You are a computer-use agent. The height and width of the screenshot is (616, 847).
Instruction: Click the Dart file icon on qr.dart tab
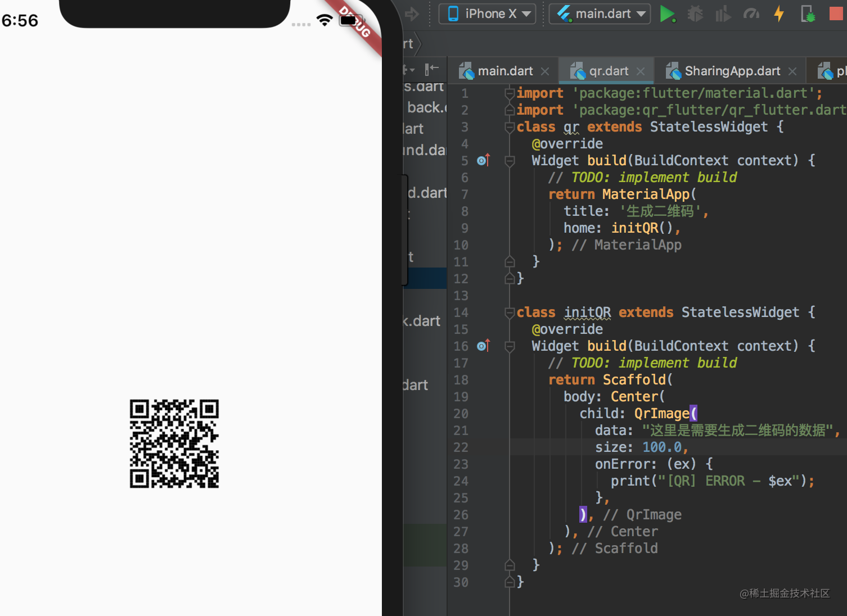[x=578, y=71]
